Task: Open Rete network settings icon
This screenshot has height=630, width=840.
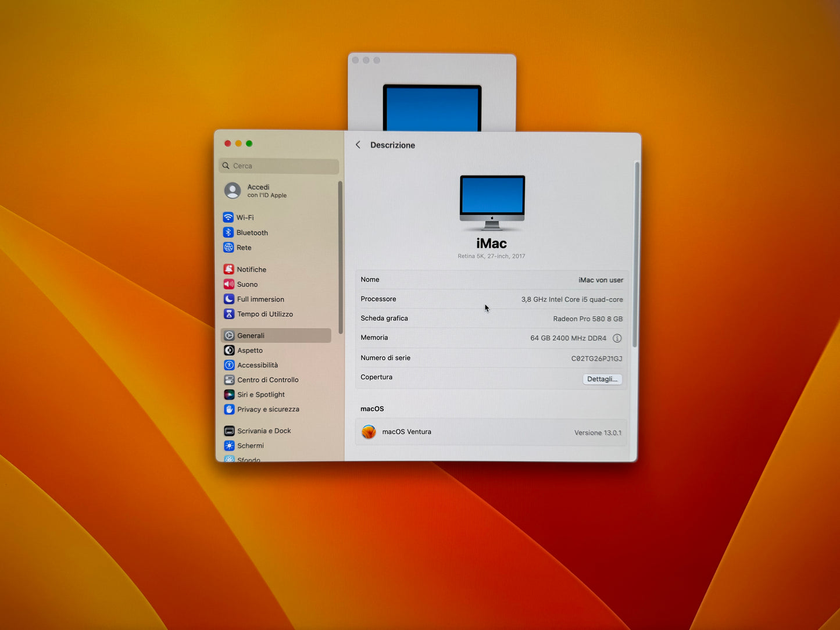Action: [228, 248]
